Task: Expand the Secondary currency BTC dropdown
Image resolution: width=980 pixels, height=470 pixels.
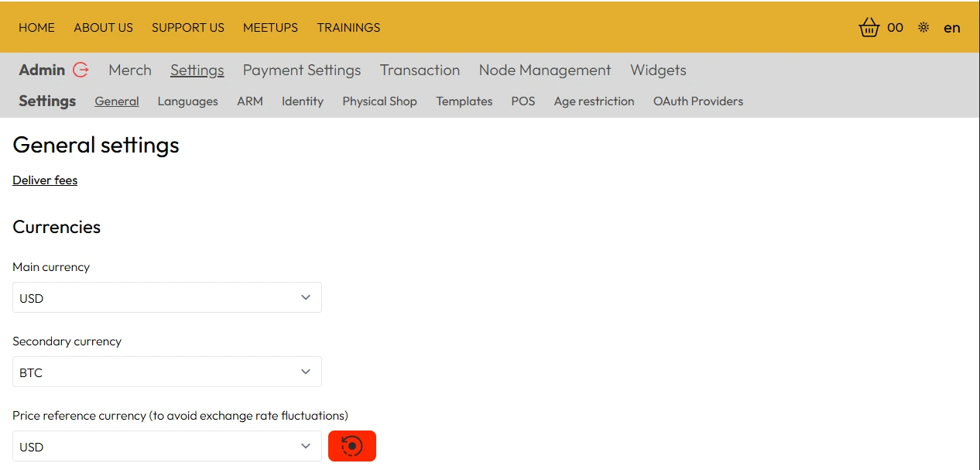Action: point(166,372)
